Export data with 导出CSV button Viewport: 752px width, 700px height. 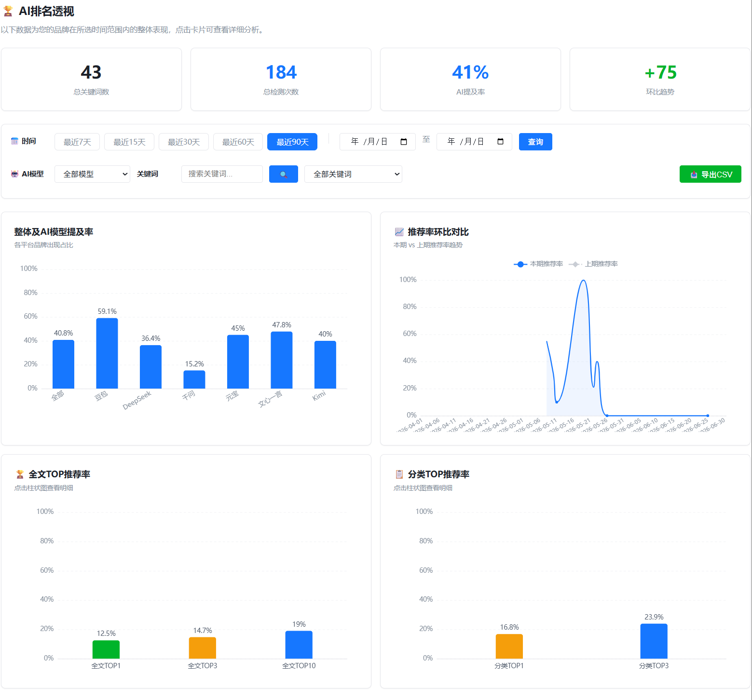[710, 174]
